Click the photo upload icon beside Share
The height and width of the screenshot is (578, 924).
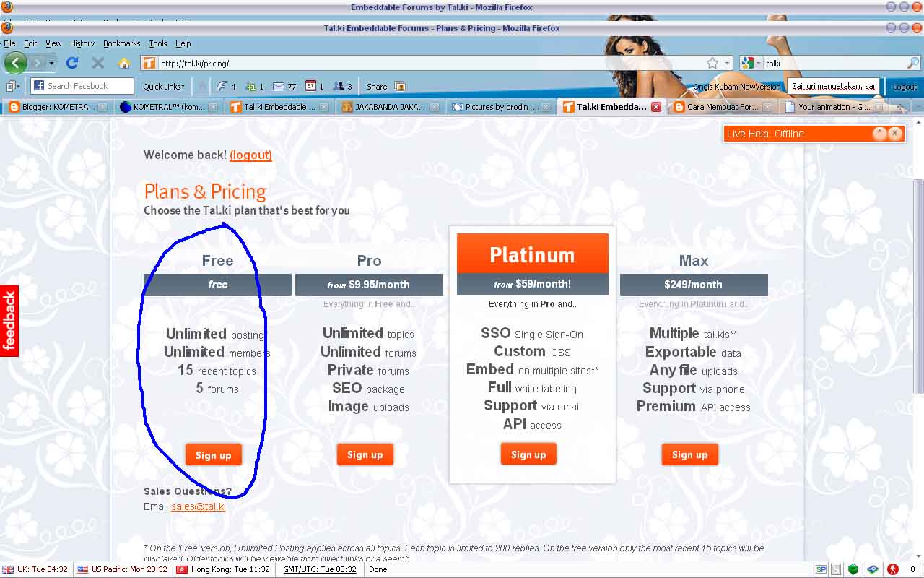[x=399, y=86]
